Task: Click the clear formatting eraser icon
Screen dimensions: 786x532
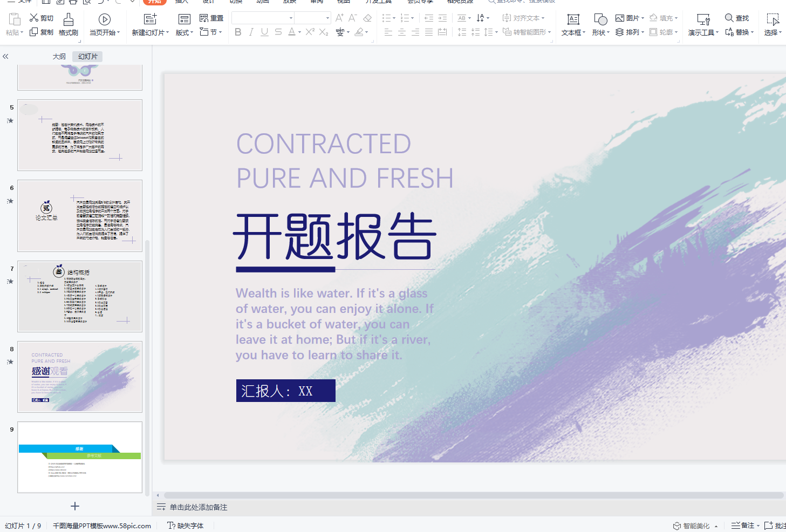Action: [x=367, y=18]
